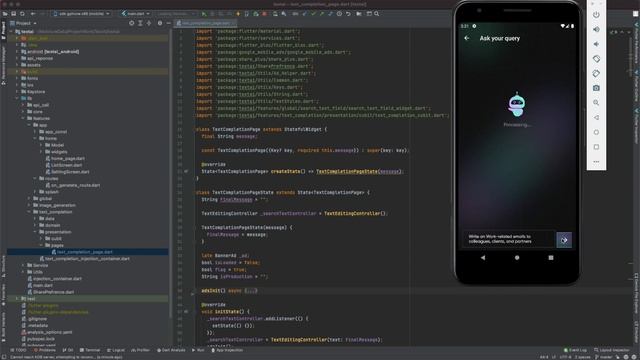Open the device selector dropdown

(81, 14)
